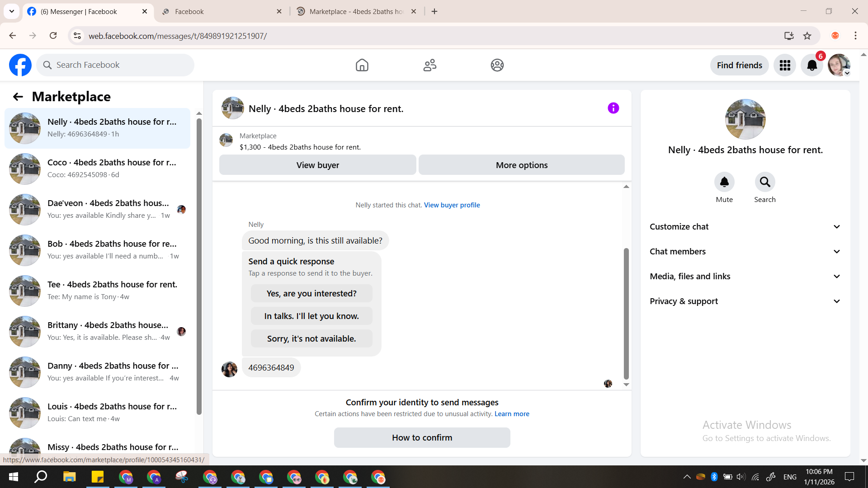Bookmark this page with the star icon
This screenshot has width=868, height=488.
[807, 36]
